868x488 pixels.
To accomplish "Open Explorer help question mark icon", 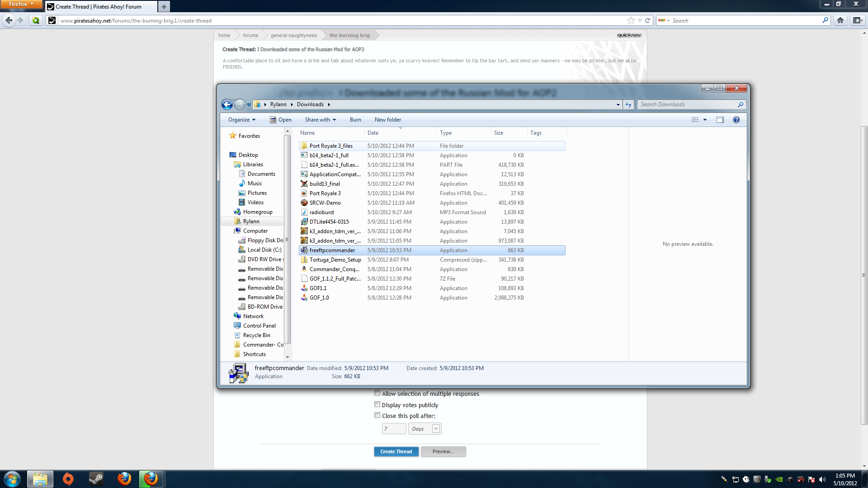I will tap(736, 120).
